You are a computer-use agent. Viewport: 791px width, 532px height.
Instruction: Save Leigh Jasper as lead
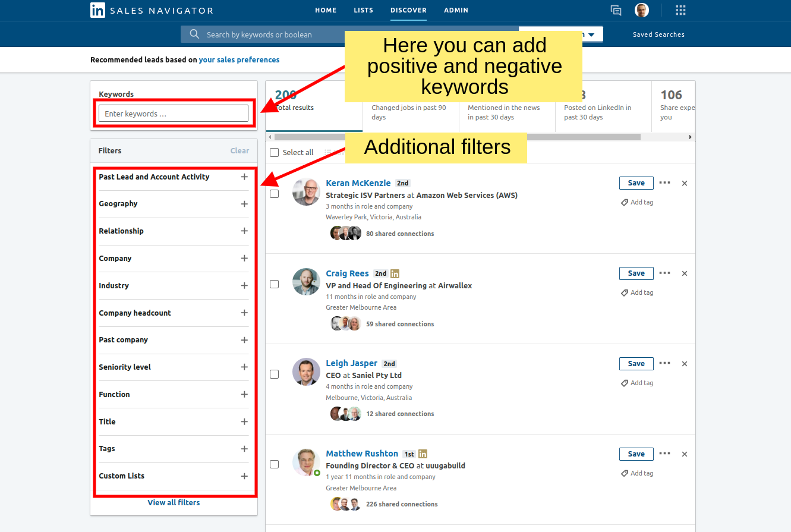click(x=636, y=364)
